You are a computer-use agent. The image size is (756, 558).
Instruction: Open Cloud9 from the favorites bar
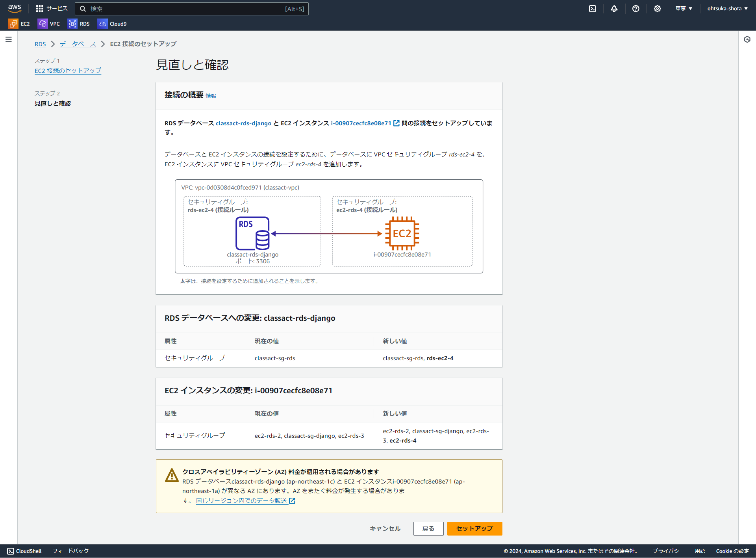pos(112,24)
